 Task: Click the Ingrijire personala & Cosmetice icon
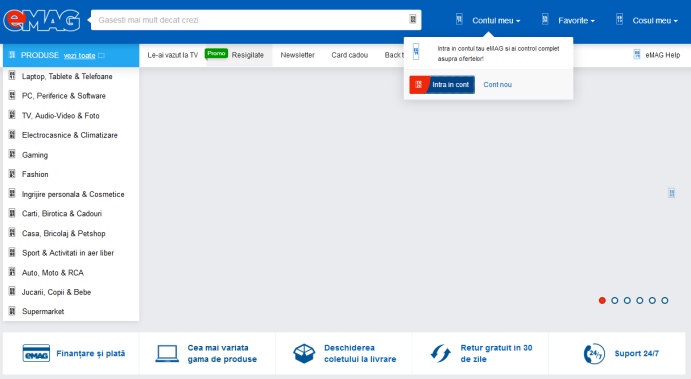click(12, 193)
